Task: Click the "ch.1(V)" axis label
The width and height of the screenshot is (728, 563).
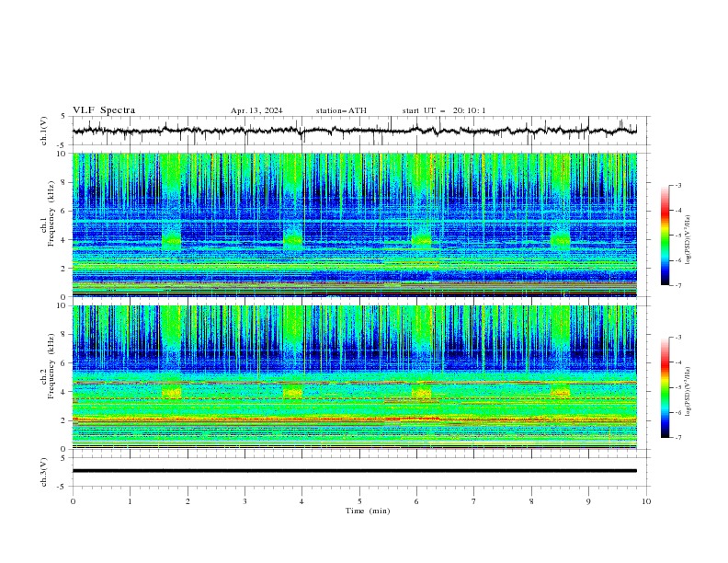Action: 44,131
